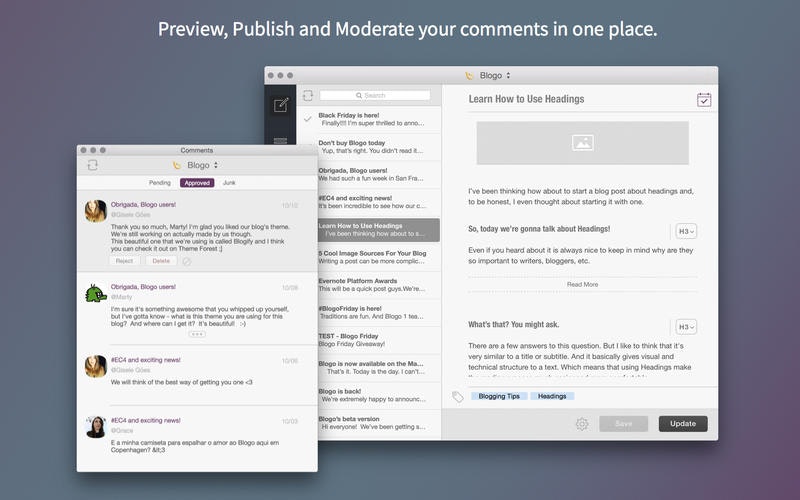The image size is (800, 500).
Task: Click the image placeholder icon in the editor
Action: (x=583, y=142)
